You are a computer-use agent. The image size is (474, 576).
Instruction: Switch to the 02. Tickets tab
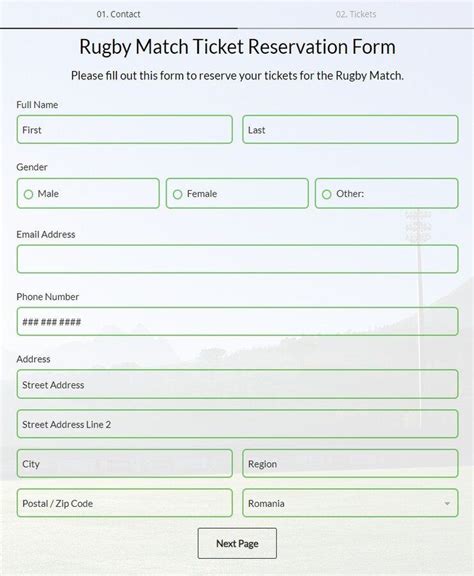356,14
